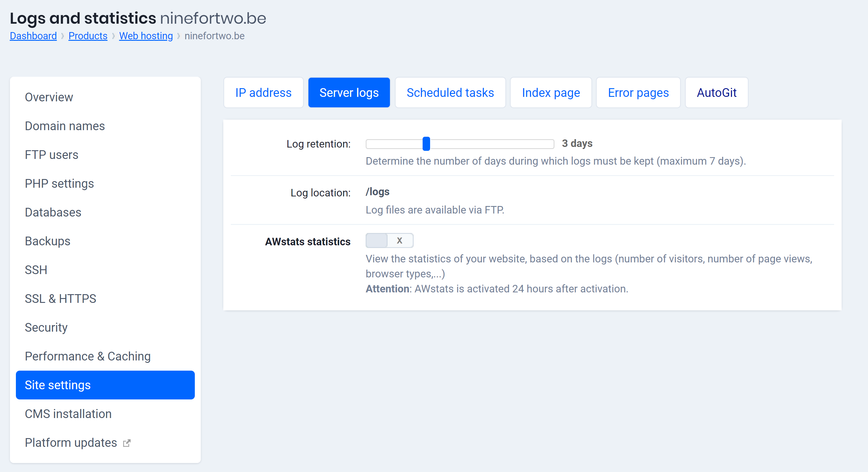Click the '3 days' retention value
This screenshot has height=472, width=868.
[577, 143]
